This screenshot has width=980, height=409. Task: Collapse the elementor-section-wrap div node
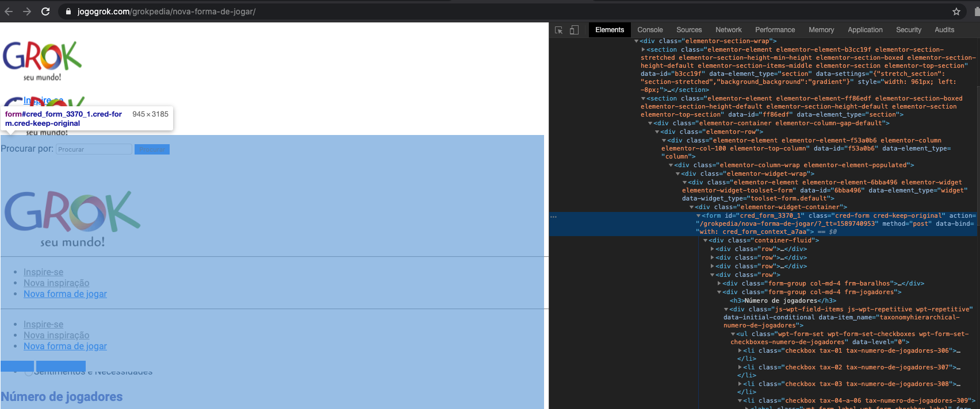pos(636,41)
